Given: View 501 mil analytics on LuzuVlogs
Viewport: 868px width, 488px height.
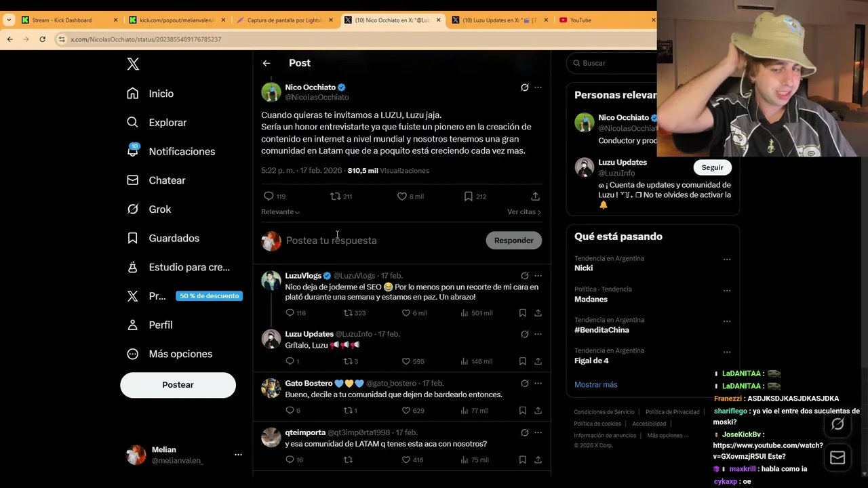Looking at the screenshot, I should click(x=476, y=313).
